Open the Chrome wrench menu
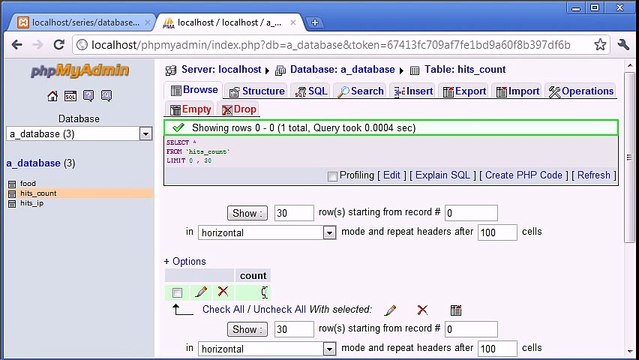 [x=624, y=44]
